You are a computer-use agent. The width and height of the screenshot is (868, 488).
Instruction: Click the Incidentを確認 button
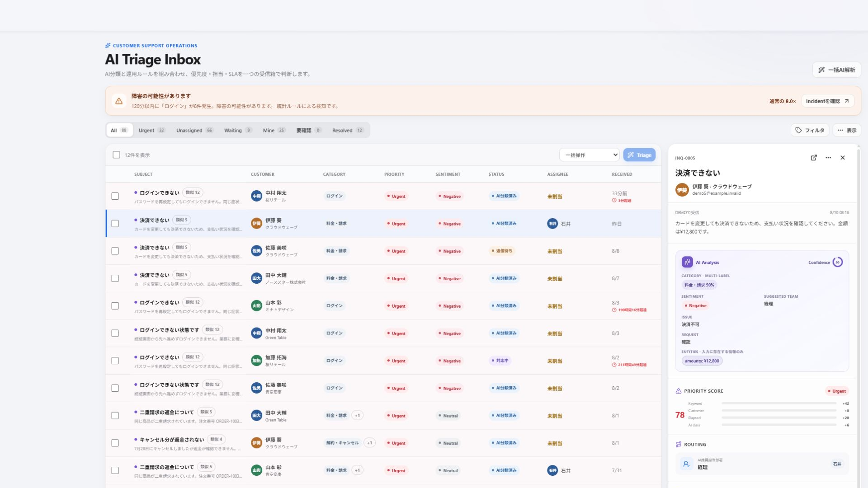(827, 101)
